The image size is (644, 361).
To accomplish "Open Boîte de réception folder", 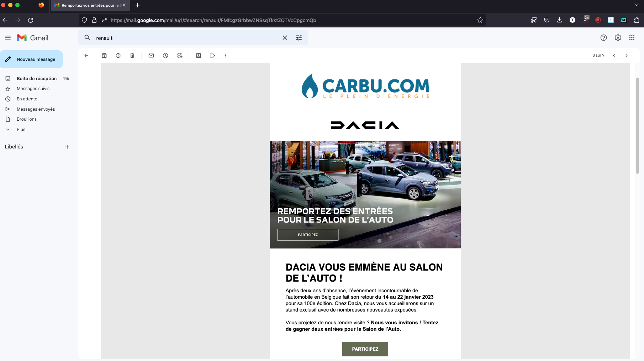I will pos(37,78).
